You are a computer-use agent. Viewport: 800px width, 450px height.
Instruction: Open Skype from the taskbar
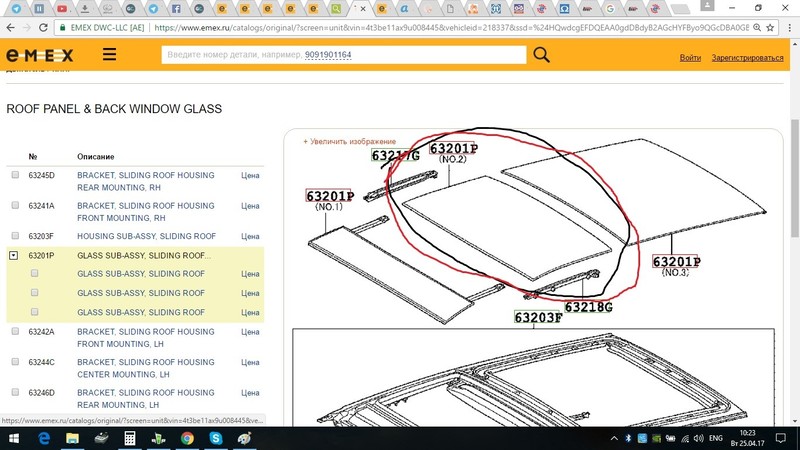[216, 438]
